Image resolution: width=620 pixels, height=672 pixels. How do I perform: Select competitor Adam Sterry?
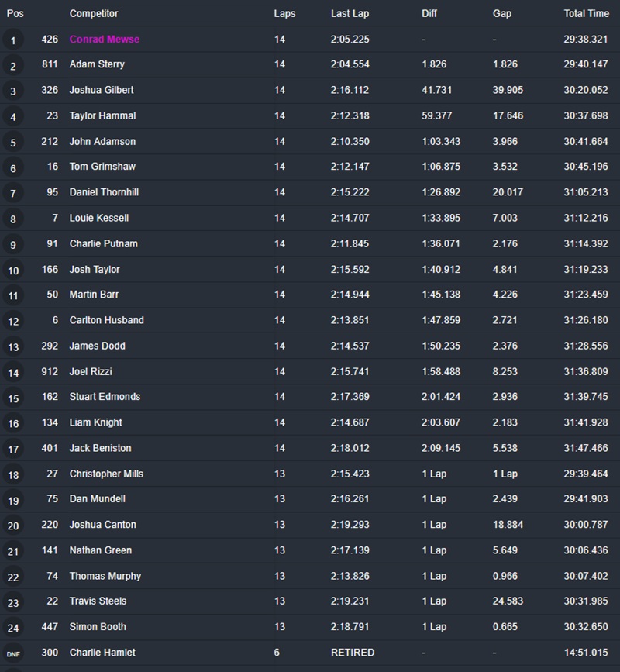(x=97, y=64)
